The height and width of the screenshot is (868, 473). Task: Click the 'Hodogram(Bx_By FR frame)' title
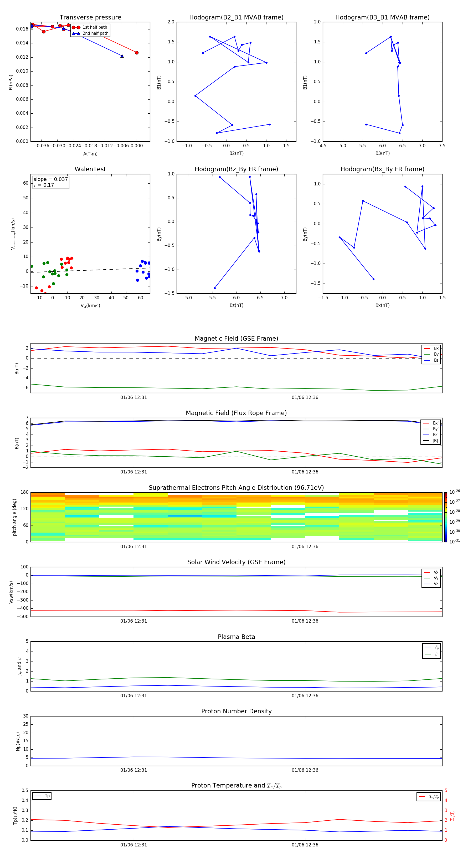(x=382, y=169)
